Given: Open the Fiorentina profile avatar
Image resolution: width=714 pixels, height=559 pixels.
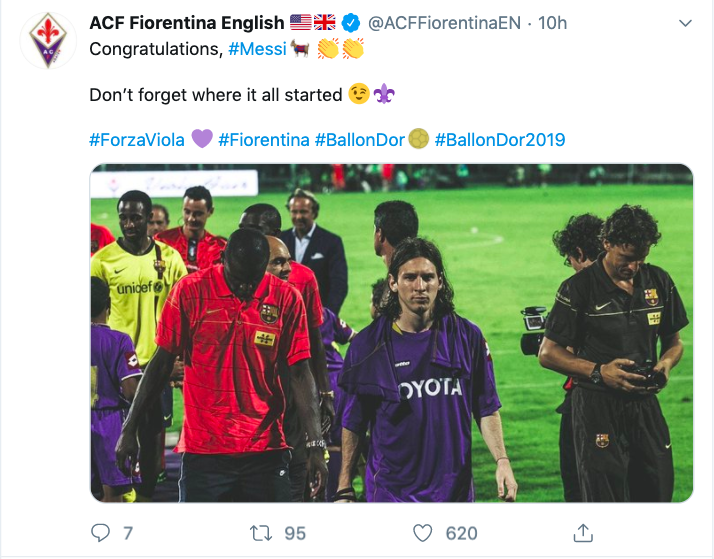Looking at the screenshot, I should pos(48,41).
